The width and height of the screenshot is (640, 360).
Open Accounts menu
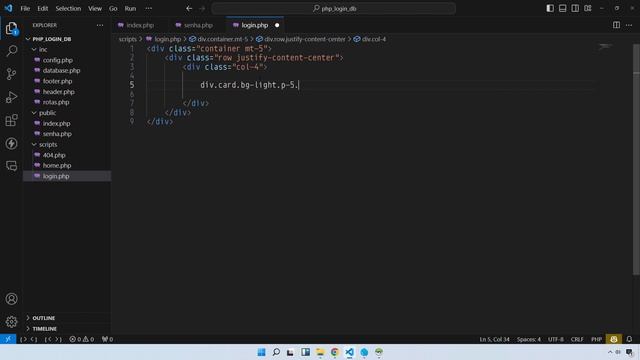click(x=11, y=299)
